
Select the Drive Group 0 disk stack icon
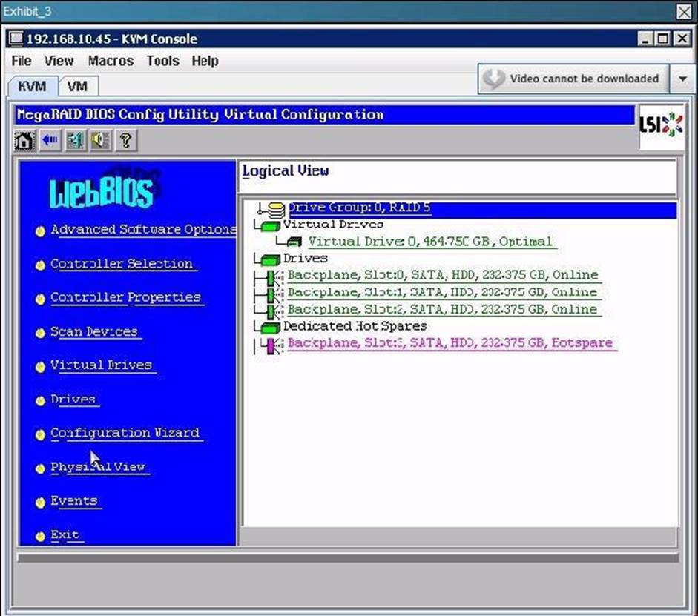pyautogui.click(x=275, y=209)
